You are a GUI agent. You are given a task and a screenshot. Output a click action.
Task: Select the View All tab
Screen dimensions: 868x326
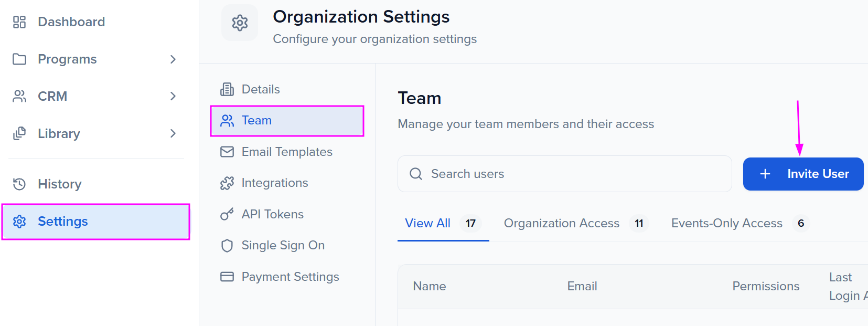(x=427, y=224)
